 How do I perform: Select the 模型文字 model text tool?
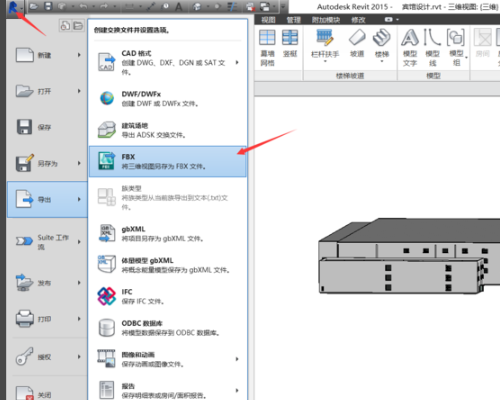coord(410,48)
